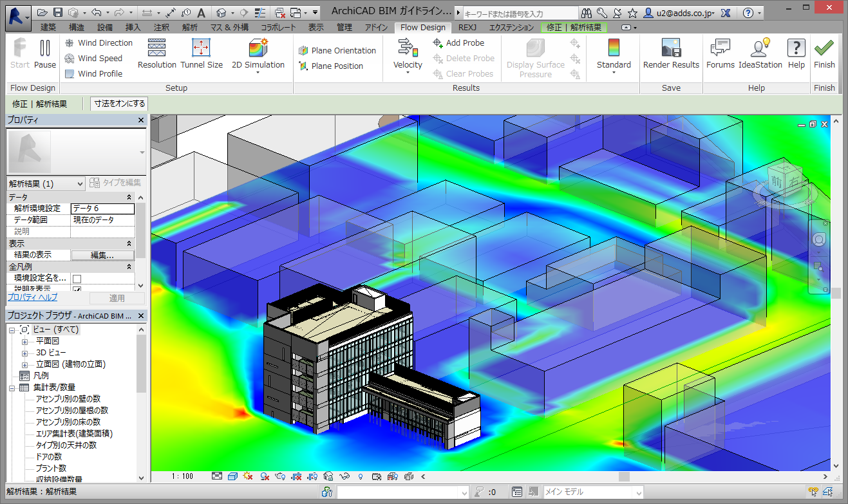The image size is (848, 504).
Task: Click タイプを編集 button
Action: click(x=115, y=183)
